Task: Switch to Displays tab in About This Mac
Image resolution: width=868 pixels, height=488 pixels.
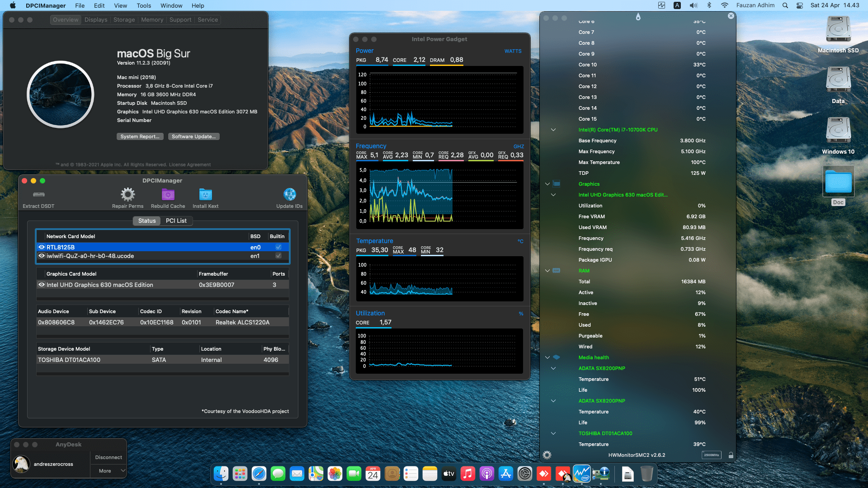Action: click(x=96, y=20)
